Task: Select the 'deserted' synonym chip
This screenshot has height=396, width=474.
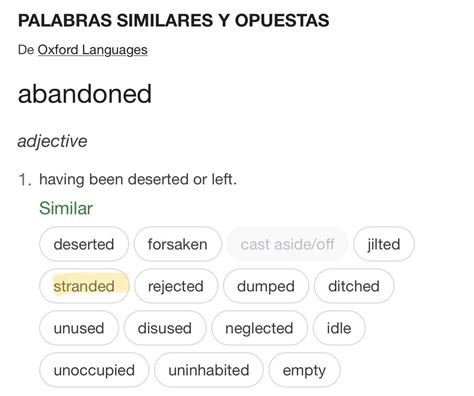Action: pos(84,244)
